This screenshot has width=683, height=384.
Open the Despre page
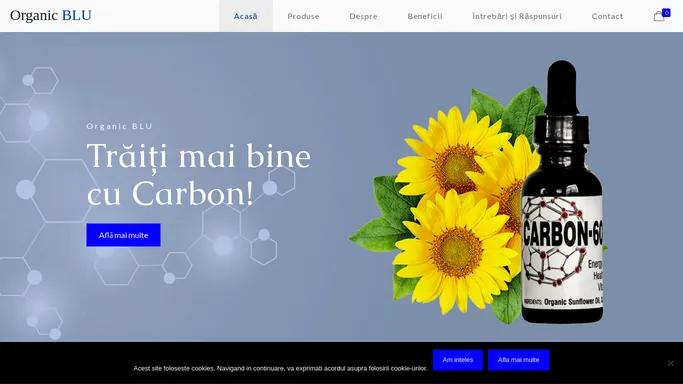pyautogui.click(x=363, y=16)
